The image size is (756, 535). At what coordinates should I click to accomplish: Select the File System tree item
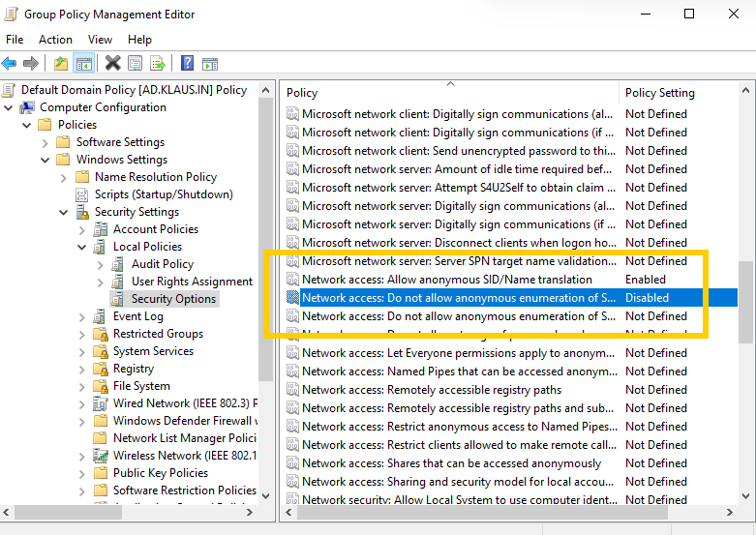click(141, 386)
